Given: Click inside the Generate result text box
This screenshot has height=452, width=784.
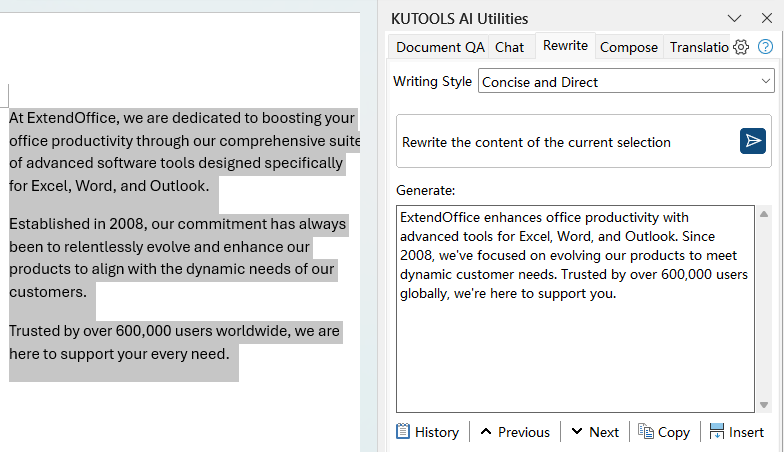Looking at the screenshot, I should (575, 308).
